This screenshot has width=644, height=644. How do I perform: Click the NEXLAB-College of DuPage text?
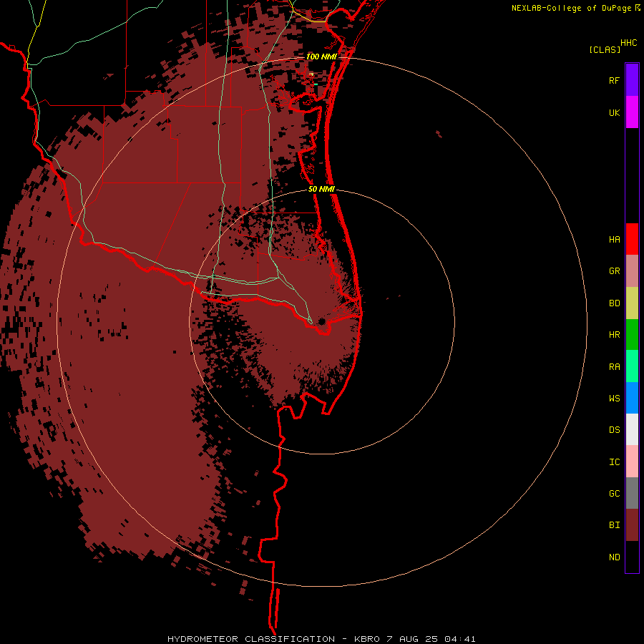[571, 8]
